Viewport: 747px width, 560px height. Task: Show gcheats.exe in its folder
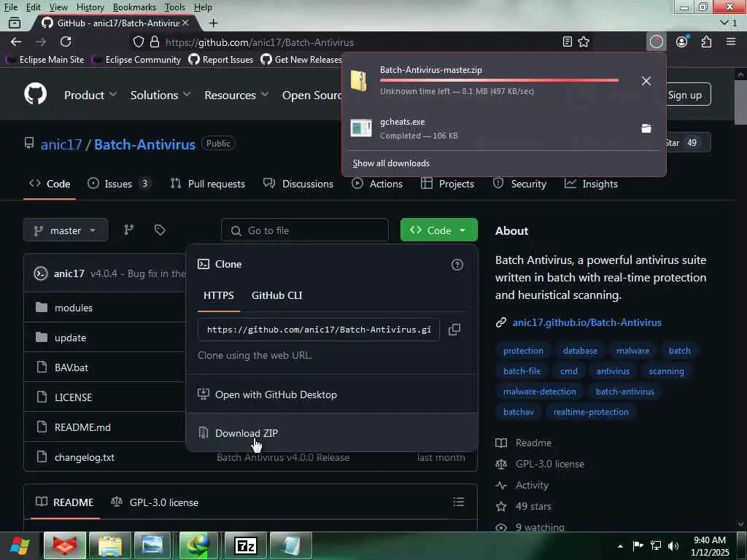[646, 128]
